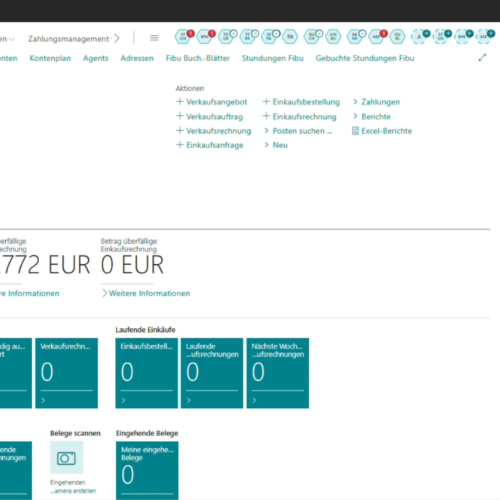Click the UMBU hexagon icon
Viewport: 500px width, 500px height.
333,37
